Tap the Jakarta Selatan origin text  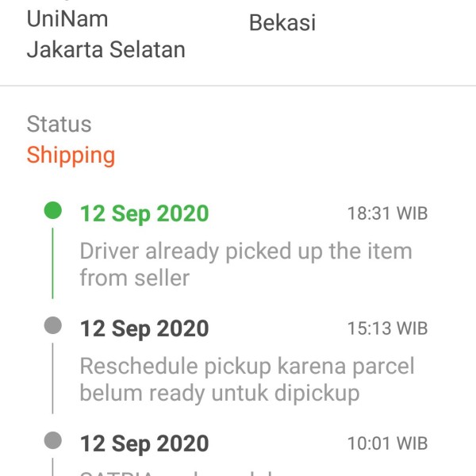106,49
